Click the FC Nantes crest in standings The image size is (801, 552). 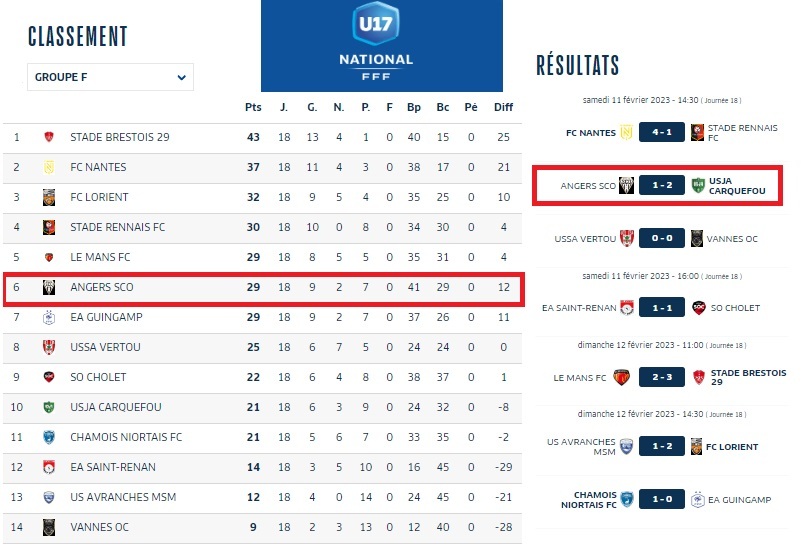click(48, 167)
